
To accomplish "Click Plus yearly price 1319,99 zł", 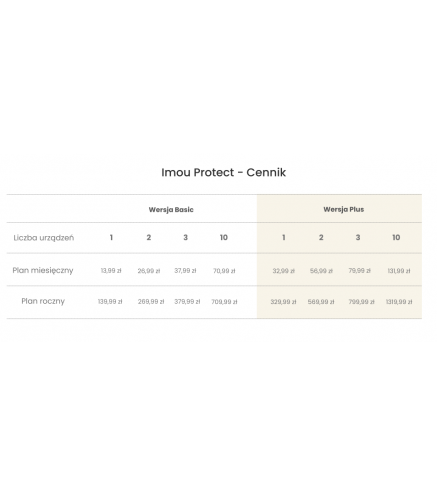I will pyautogui.click(x=399, y=302).
